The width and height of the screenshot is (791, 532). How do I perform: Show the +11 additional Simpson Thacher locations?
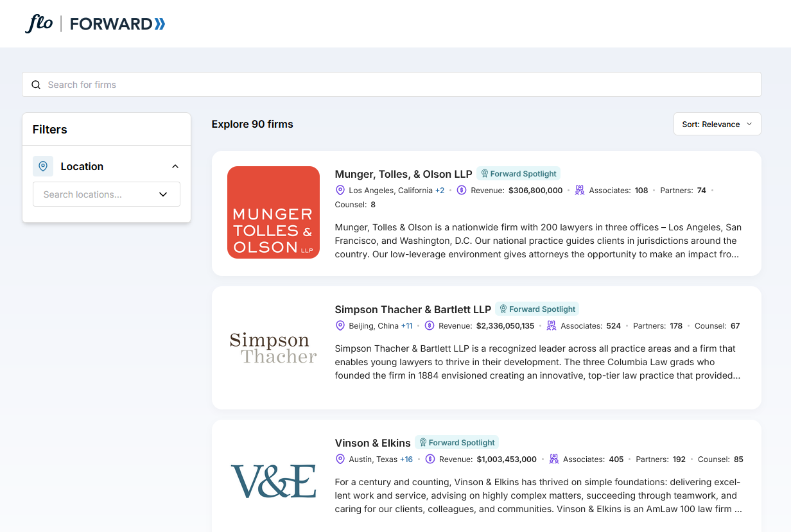406,326
